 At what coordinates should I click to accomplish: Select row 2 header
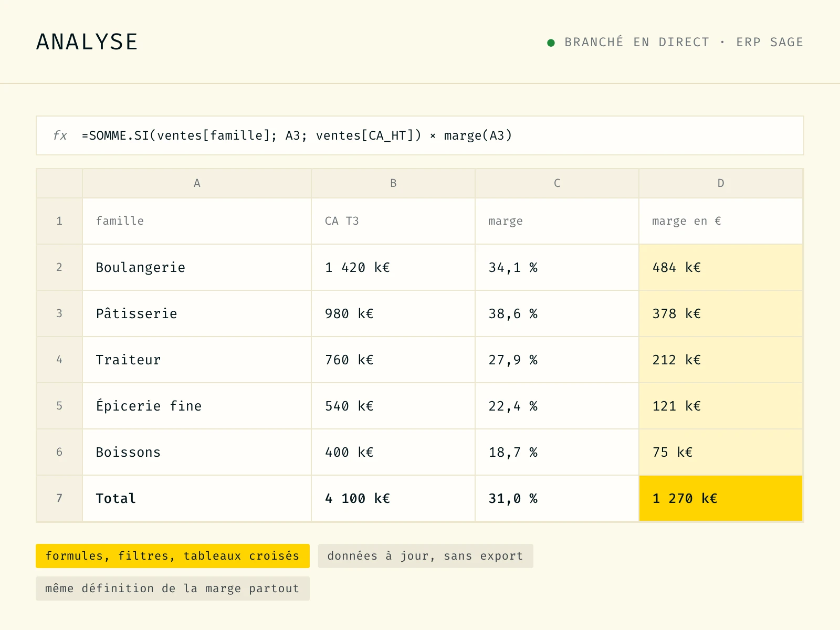pos(59,267)
